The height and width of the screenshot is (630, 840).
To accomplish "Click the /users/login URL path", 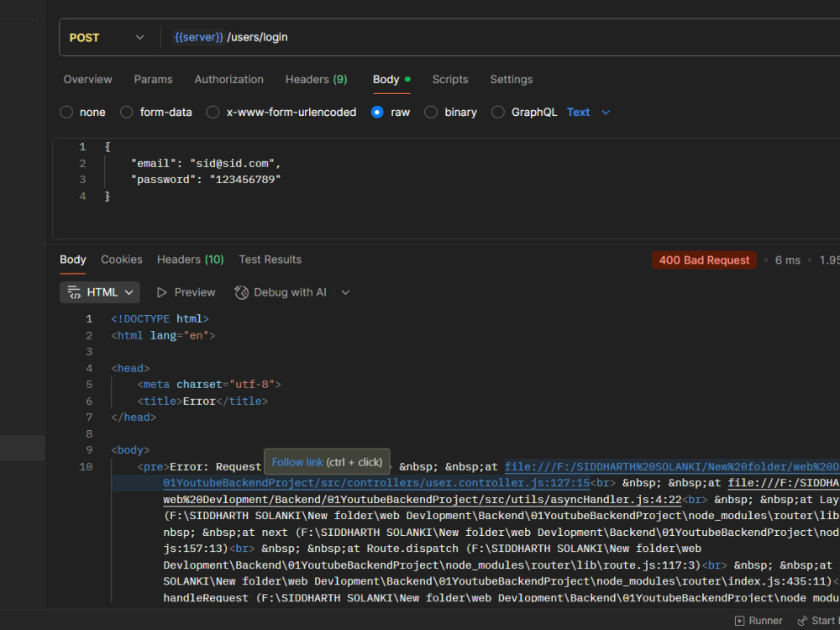I will pos(258,37).
